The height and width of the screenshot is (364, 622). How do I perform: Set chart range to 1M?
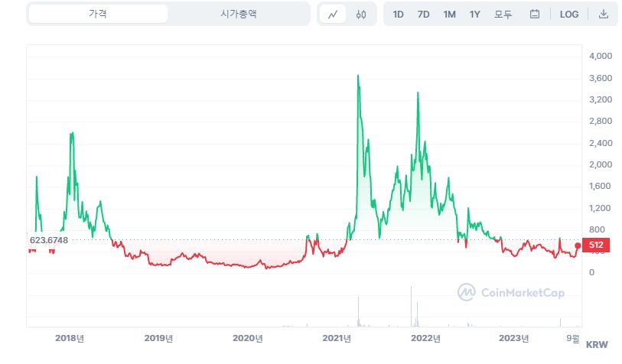click(x=449, y=15)
